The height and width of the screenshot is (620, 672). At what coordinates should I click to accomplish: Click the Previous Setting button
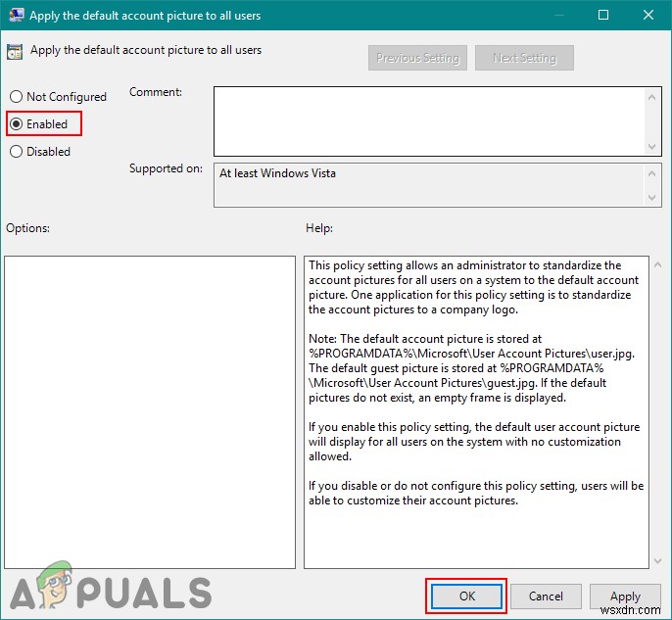(x=417, y=58)
